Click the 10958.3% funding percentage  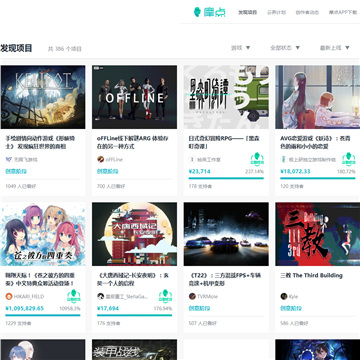pyautogui.click(x=70, y=309)
